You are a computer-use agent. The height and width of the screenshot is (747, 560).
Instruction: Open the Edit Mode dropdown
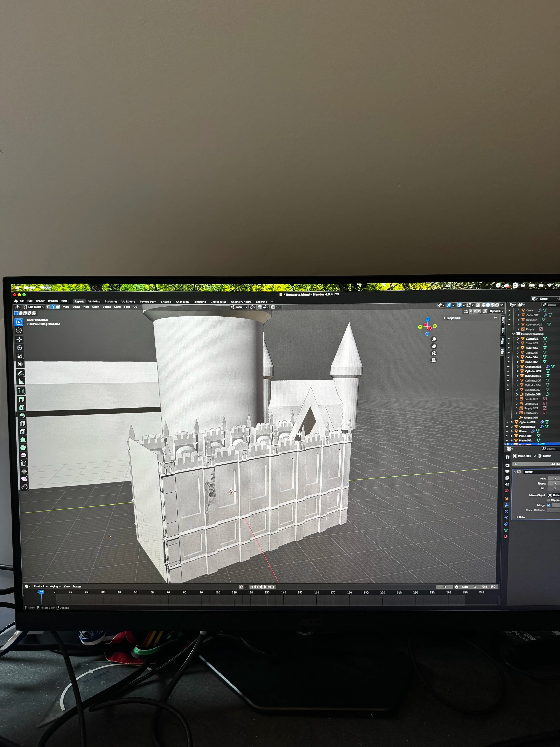coord(34,307)
